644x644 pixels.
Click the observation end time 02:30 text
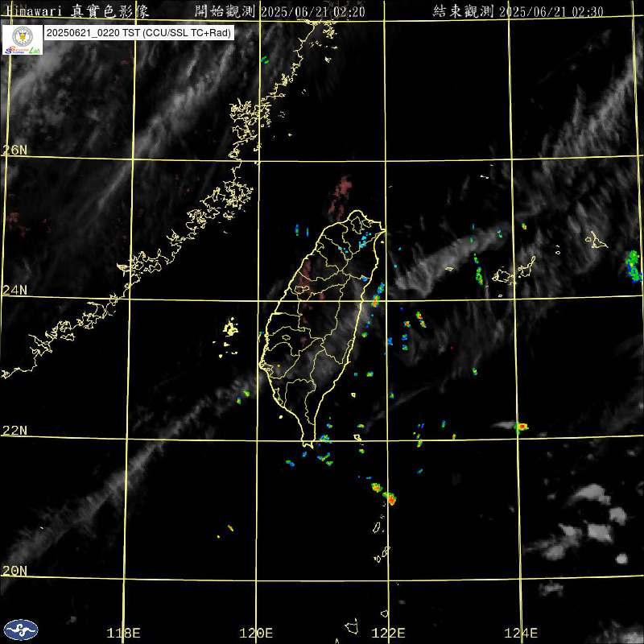518,11
